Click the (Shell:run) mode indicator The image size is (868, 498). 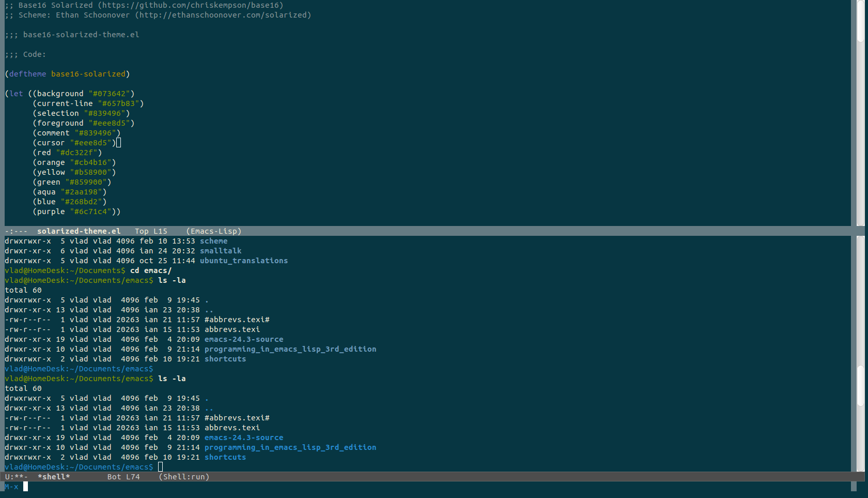point(184,477)
